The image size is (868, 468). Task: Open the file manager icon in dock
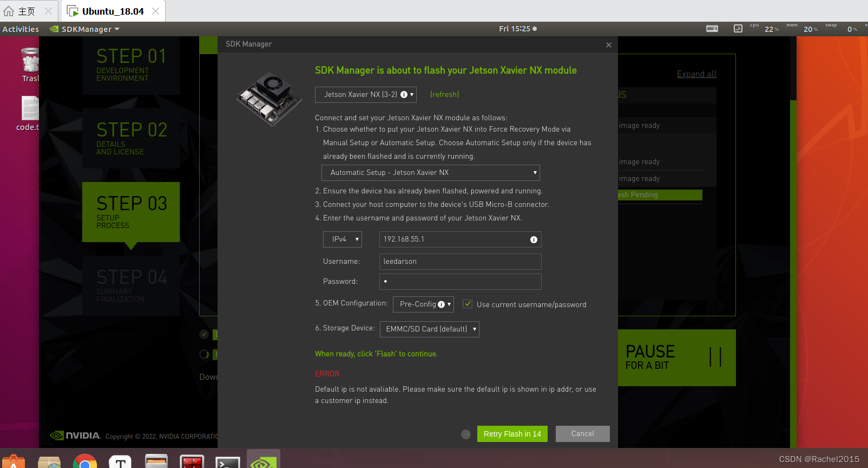tap(156, 461)
